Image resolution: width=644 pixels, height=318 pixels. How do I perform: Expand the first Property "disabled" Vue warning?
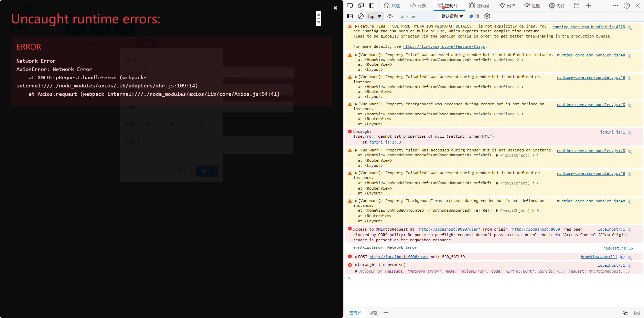(x=356, y=77)
